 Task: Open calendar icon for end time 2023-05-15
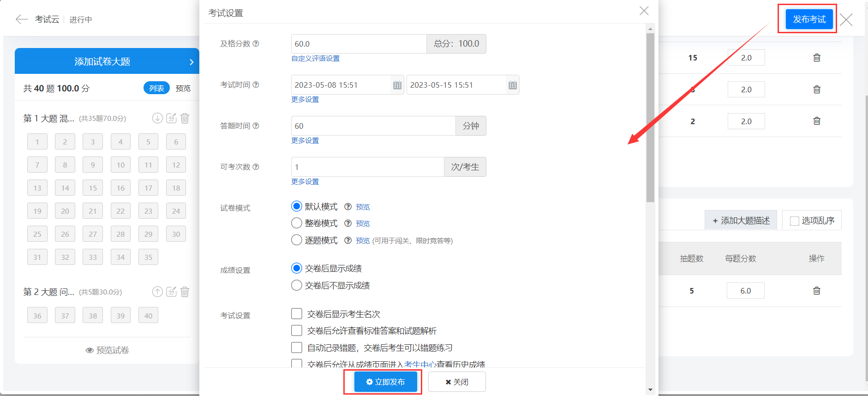[x=512, y=85]
